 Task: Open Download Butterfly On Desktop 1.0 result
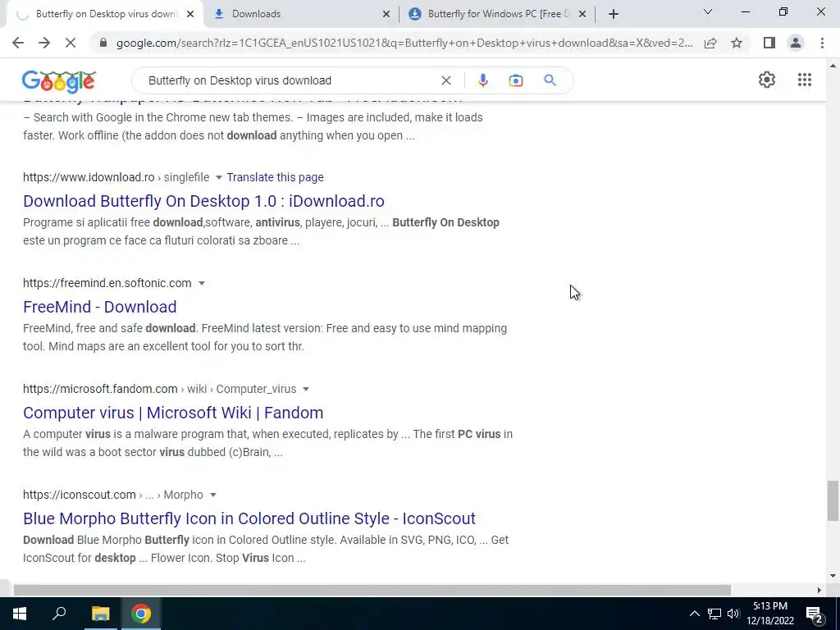[x=203, y=201]
